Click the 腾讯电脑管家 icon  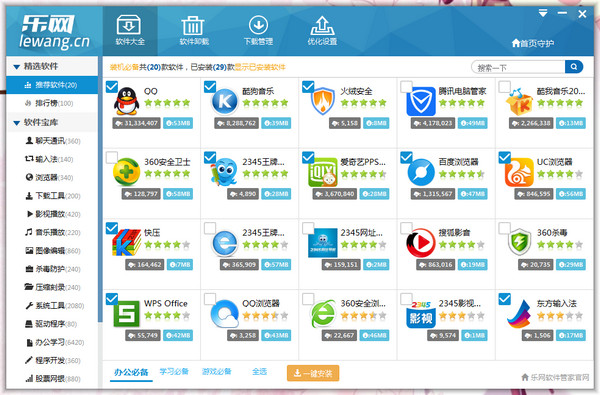click(421, 101)
